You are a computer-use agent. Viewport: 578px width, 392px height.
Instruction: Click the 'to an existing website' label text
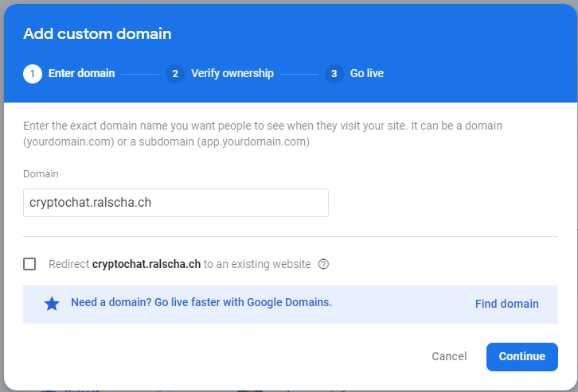257,264
